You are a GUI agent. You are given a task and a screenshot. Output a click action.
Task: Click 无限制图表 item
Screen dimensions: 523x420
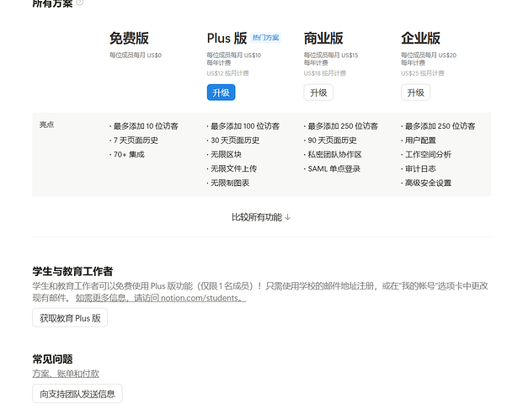click(x=228, y=183)
